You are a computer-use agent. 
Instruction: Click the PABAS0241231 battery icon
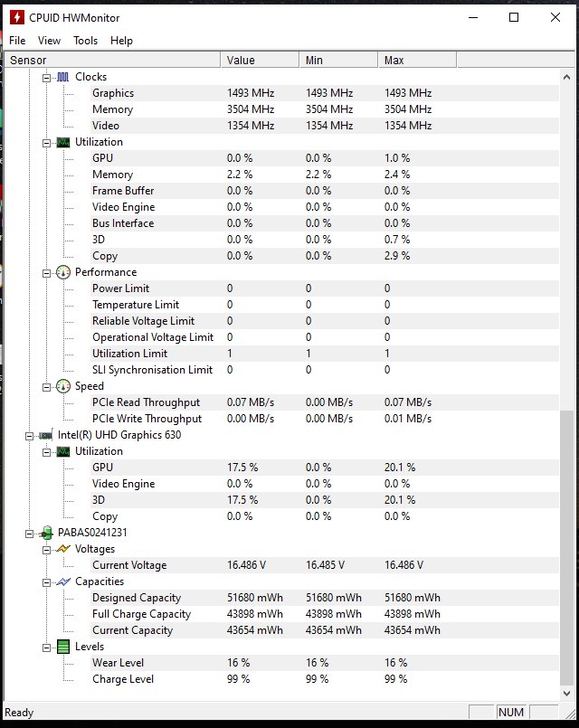[46, 533]
